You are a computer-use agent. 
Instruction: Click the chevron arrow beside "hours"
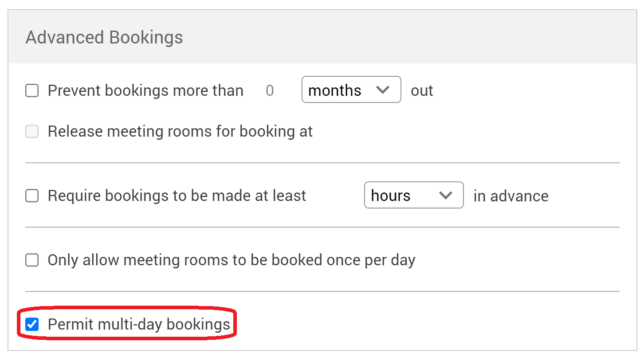pos(445,195)
